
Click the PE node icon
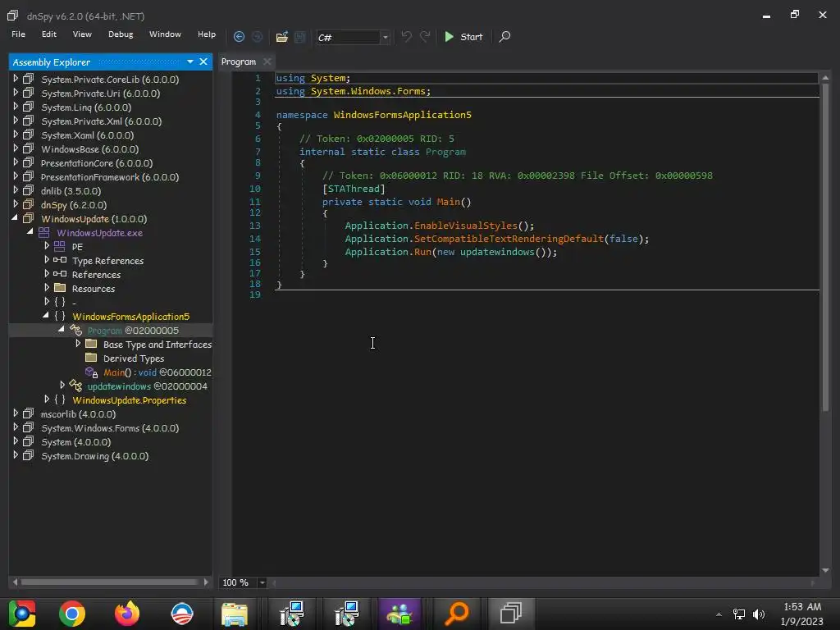coord(59,246)
